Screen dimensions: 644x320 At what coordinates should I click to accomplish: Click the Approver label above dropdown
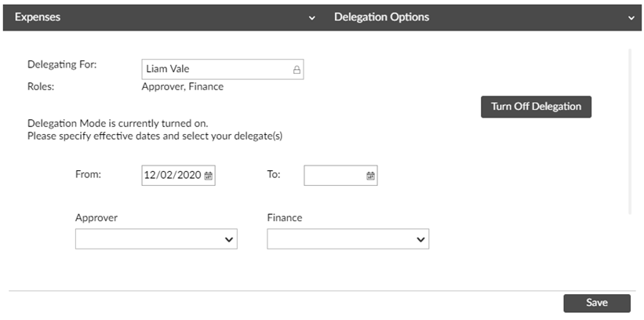point(96,218)
